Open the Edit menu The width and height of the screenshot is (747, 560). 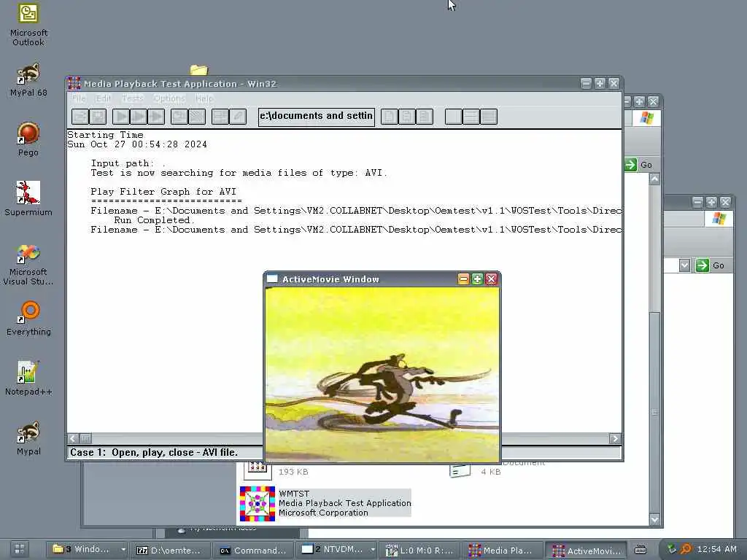(x=104, y=98)
